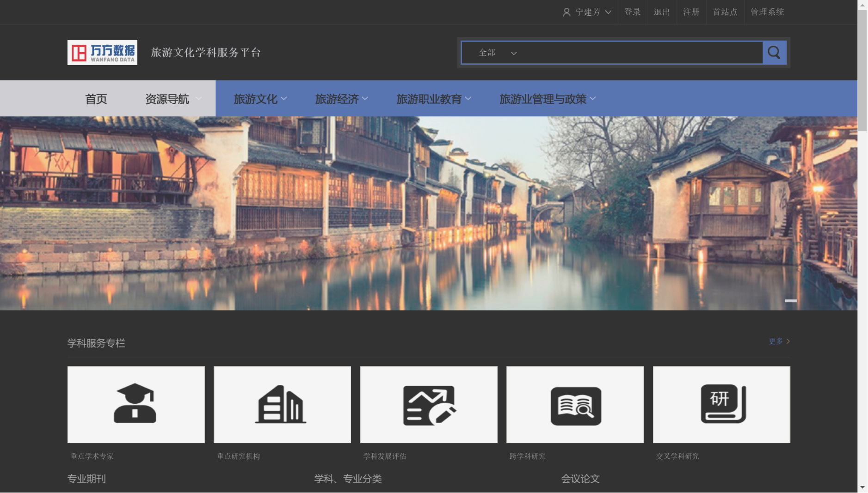Open the Wanfang Data logo

coord(102,52)
